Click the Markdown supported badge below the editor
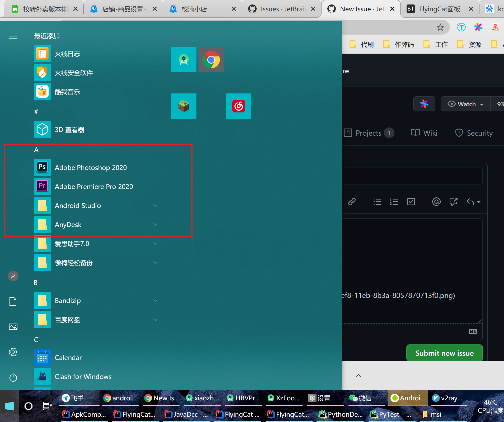Screen dimensions: 504x422 (472, 332)
